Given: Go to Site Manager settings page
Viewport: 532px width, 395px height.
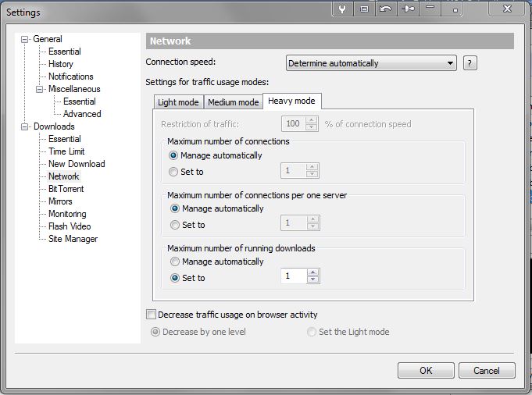Looking at the screenshot, I should (x=73, y=239).
